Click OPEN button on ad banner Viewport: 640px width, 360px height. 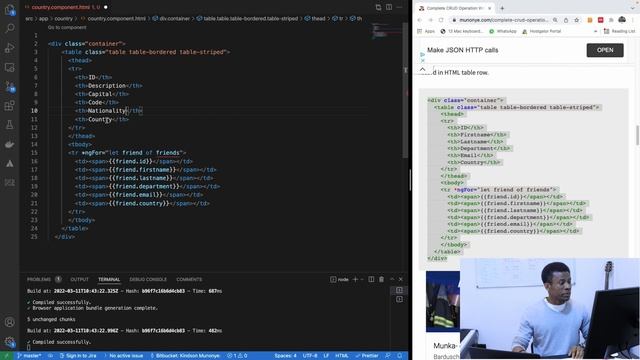605,50
